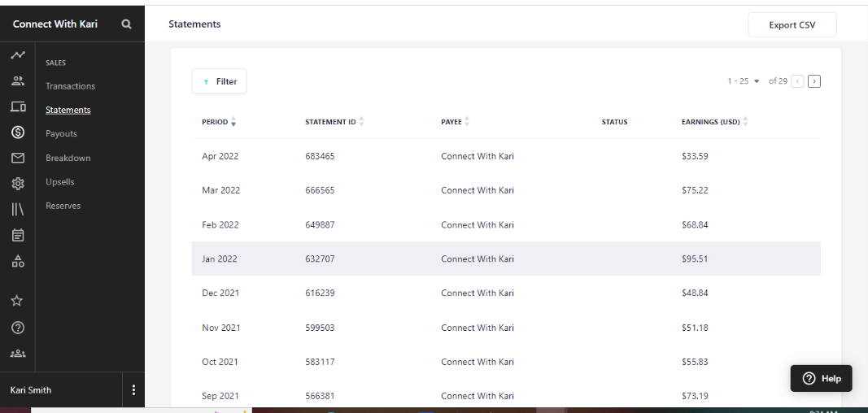Click statement ID 583117

pos(320,362)
